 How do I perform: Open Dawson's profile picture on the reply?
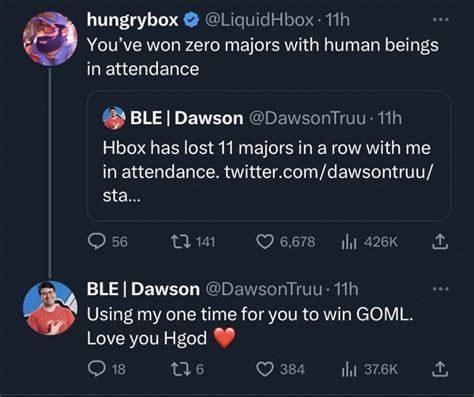(x=50, y=307)
